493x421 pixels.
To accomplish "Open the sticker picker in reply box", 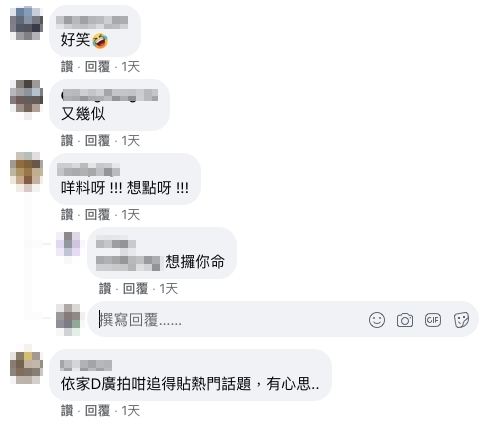I will pyautogui.click(x=461, y=320).
